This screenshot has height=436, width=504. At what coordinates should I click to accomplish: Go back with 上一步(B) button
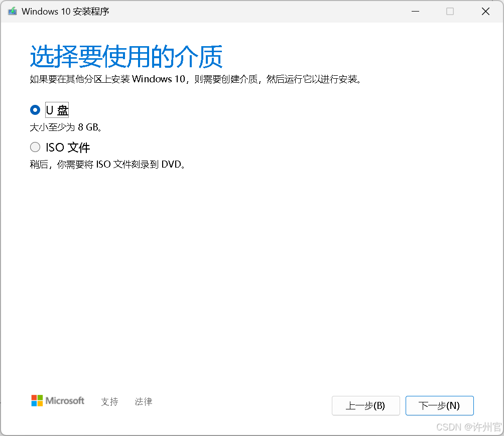coord(366,405)
